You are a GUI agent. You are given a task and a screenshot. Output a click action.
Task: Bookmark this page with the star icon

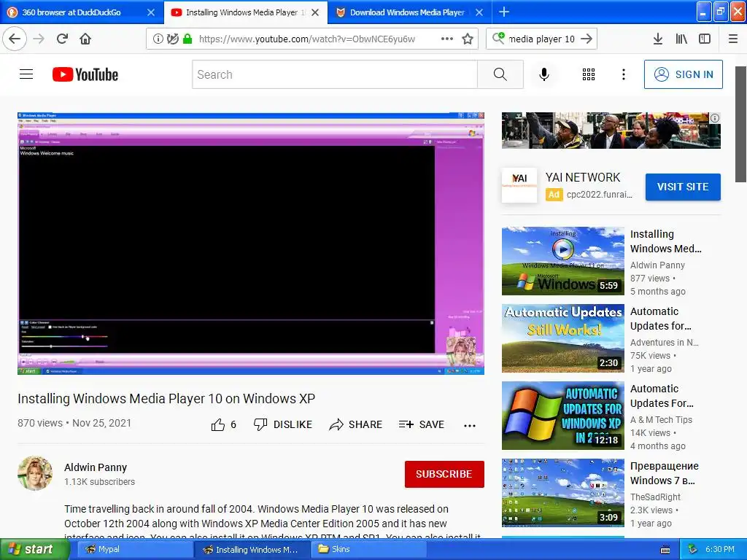[468, 39]
